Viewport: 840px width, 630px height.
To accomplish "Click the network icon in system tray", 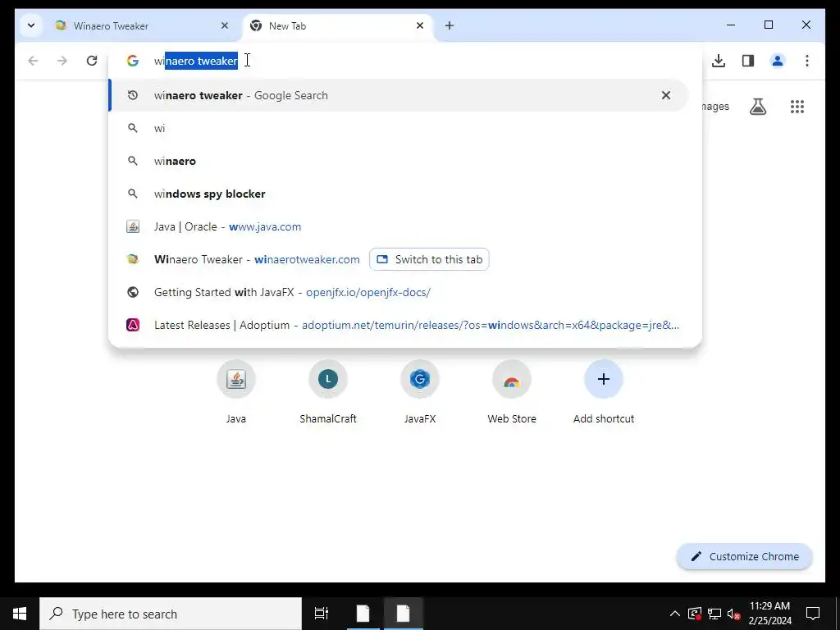I will point(714,614).
